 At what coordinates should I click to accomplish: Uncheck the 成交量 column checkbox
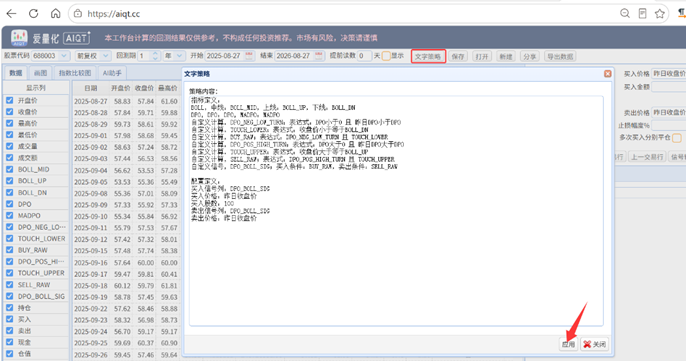10,146
